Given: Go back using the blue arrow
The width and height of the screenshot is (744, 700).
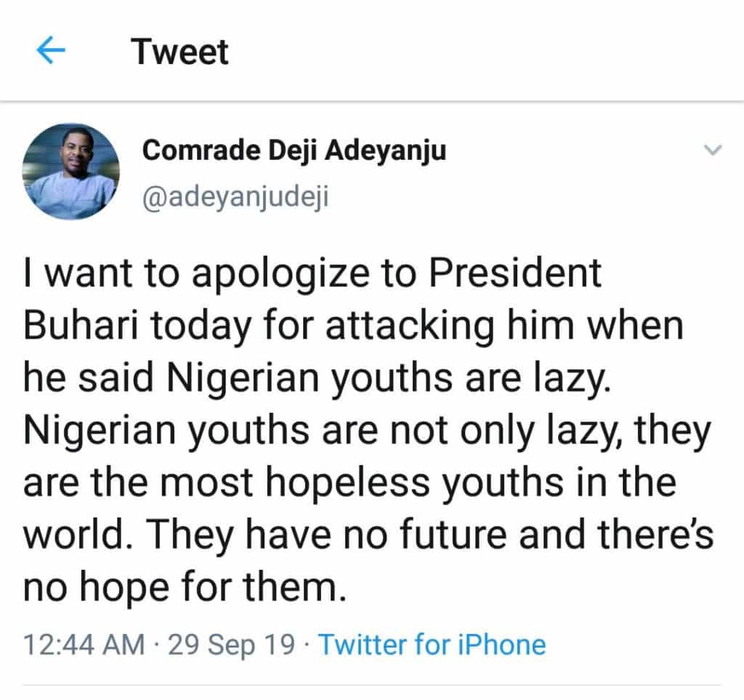Looking at the screenshot, I should tap(51, 52).
